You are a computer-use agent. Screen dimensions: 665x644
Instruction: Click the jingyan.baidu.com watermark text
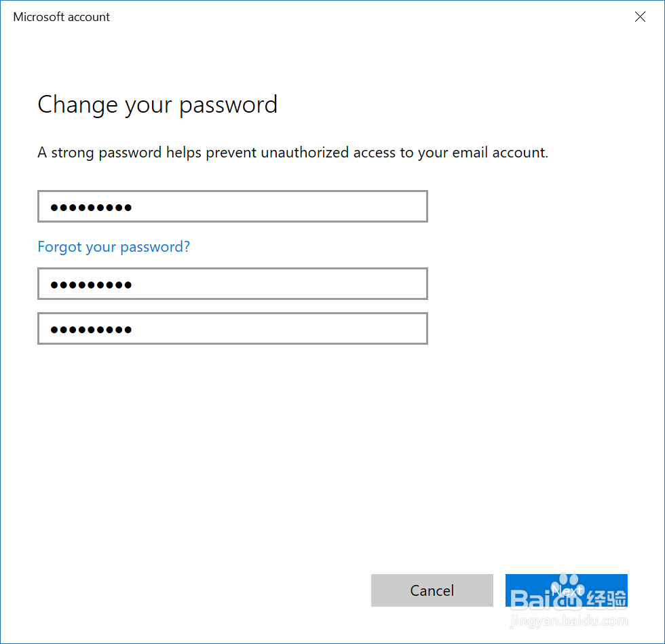coord(569,621)
